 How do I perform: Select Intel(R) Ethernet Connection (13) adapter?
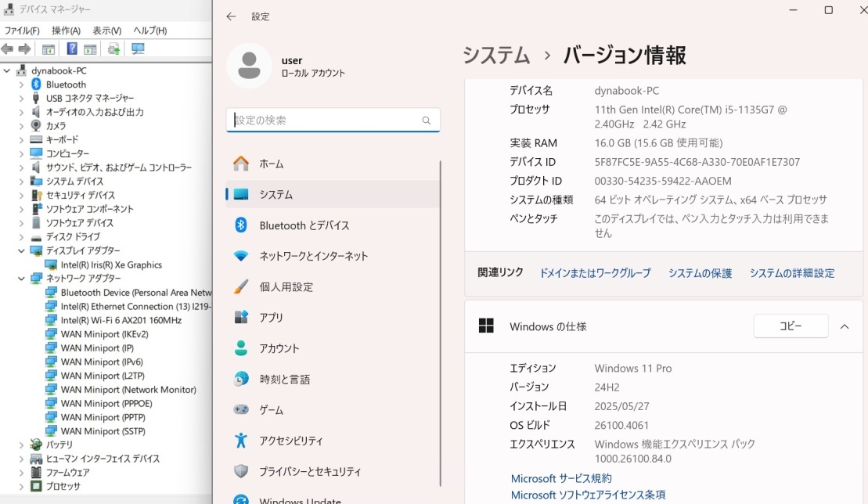point(135,307)
